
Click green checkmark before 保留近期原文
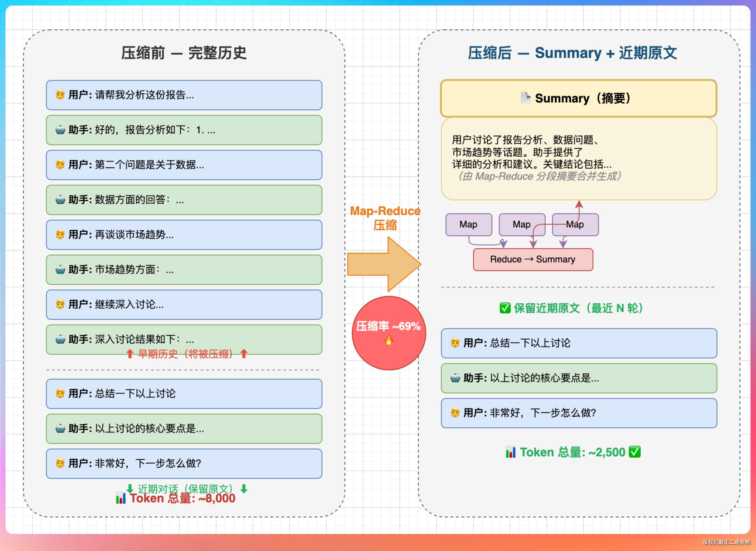point(505,308)
